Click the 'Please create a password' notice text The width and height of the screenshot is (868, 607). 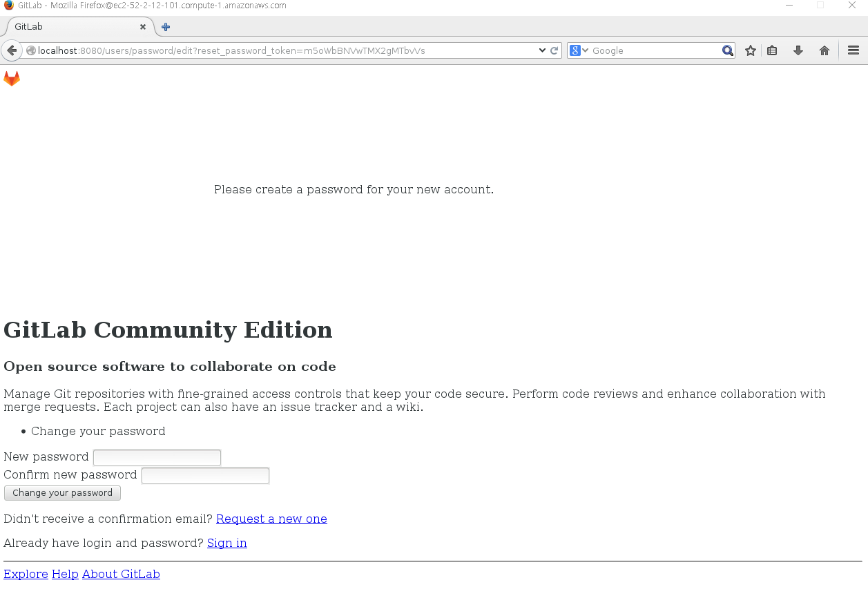click(354, 189)
